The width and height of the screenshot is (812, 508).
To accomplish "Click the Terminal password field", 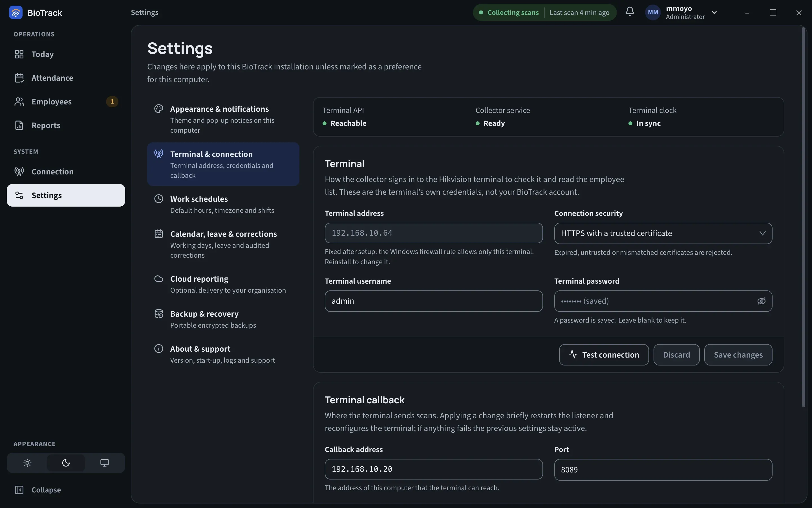I will (x=663, y=301).
